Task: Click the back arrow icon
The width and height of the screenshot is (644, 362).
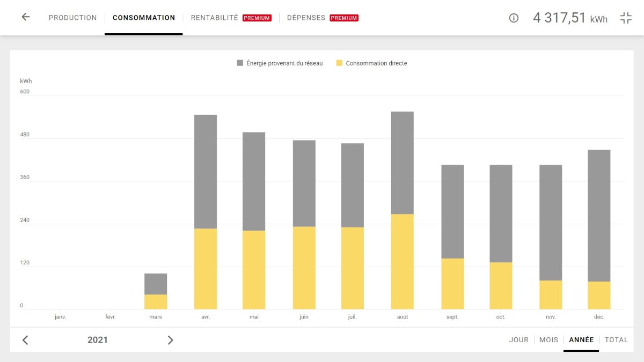Action: (x=25, y=17)
